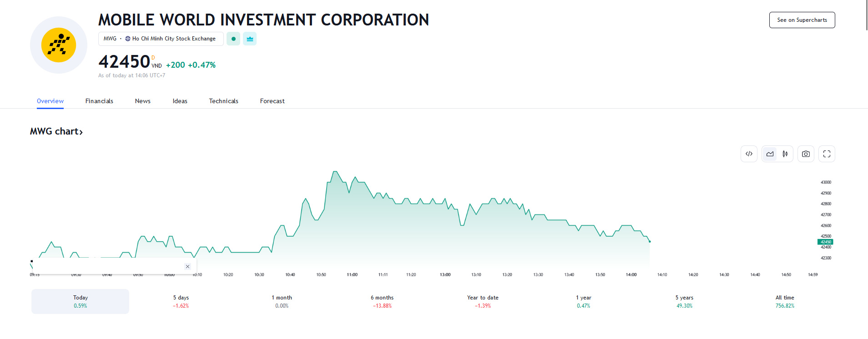Open the Financials tab
This screenshot has width=868, height=339.
coord(99,101)
